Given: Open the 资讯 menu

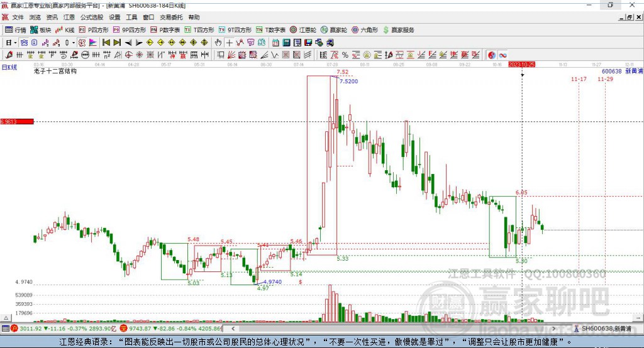Looking at the screenshot, I should [52, 17].
